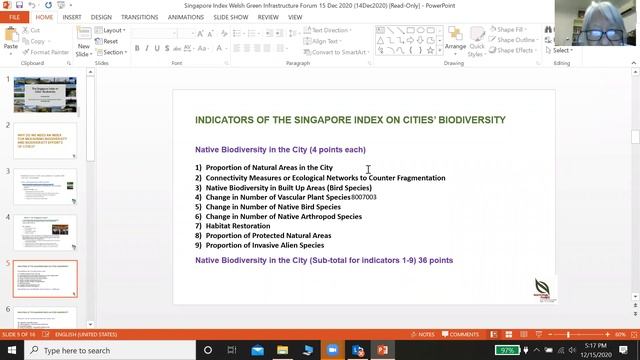Toggle Italic formatting
This screenshot has width=640, height=360.
[x=147, y=49]
